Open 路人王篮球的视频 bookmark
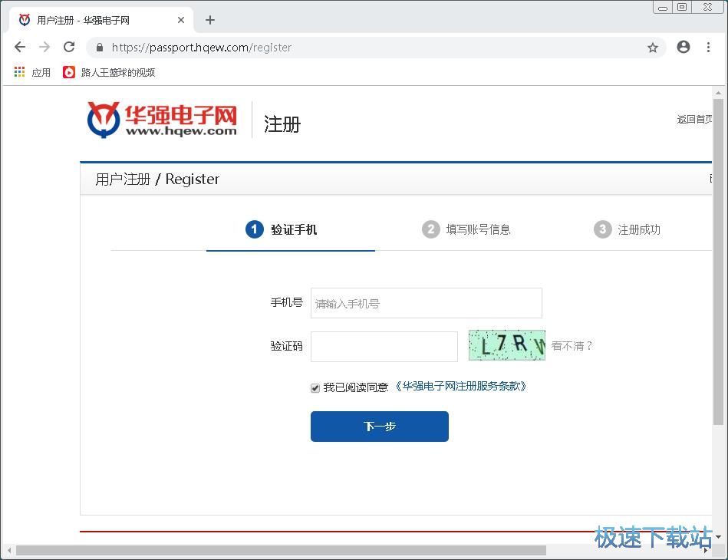 (x=109, y=72)
